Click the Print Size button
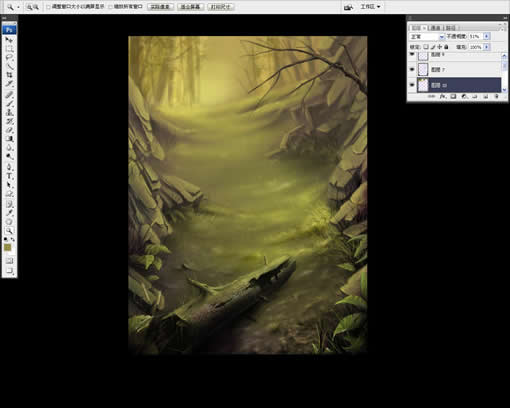This screenshot has width=510, height=408. (x=221, y=7)
